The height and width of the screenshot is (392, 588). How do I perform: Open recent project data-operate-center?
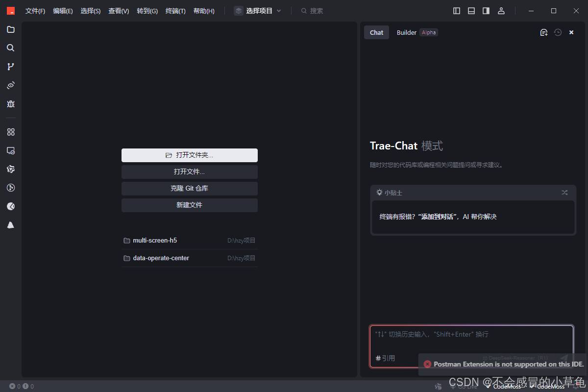click(x=190, y=258)
